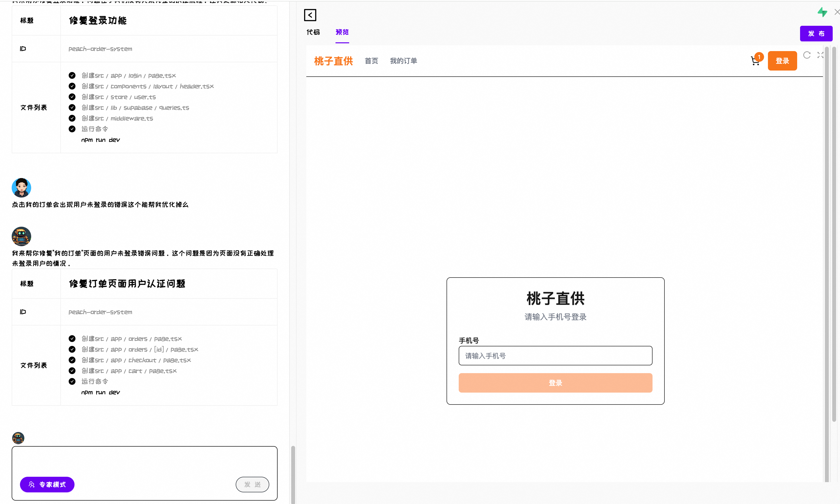Image resolution: width=840 pixels, height=504 pixels.
Task: Toggle the 专家模式 button
Action: [47, 484]
